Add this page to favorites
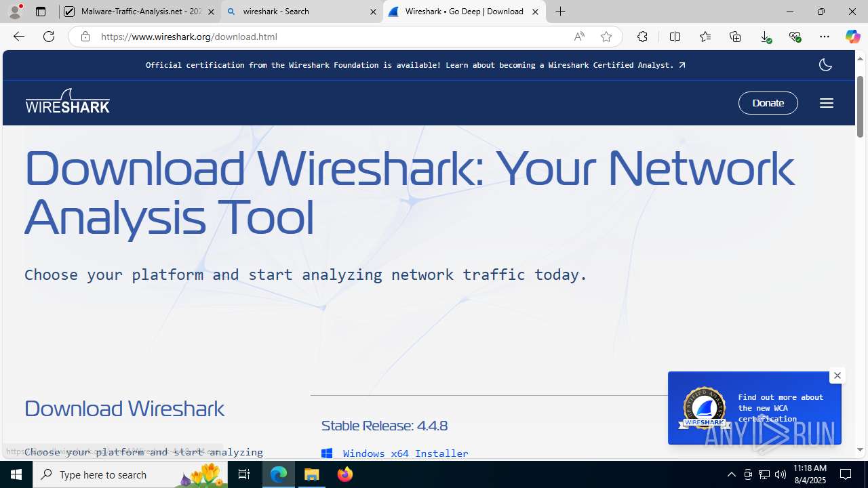 tap(606, 37)
